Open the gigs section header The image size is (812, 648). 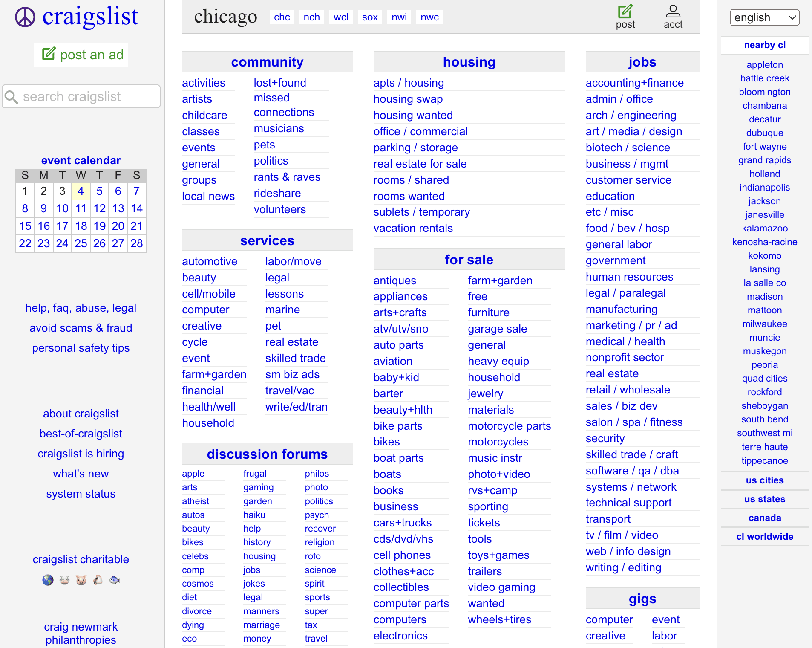click(x=642, y=599)
